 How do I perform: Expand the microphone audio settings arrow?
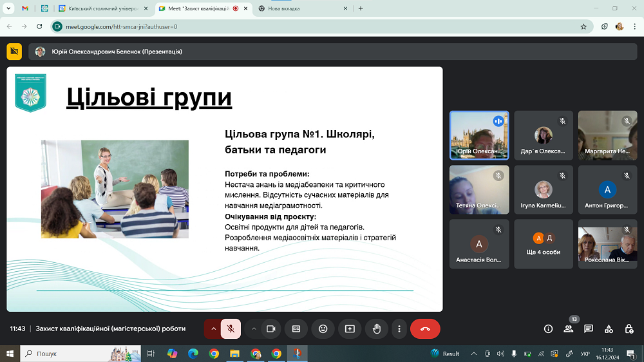(213, 329)
